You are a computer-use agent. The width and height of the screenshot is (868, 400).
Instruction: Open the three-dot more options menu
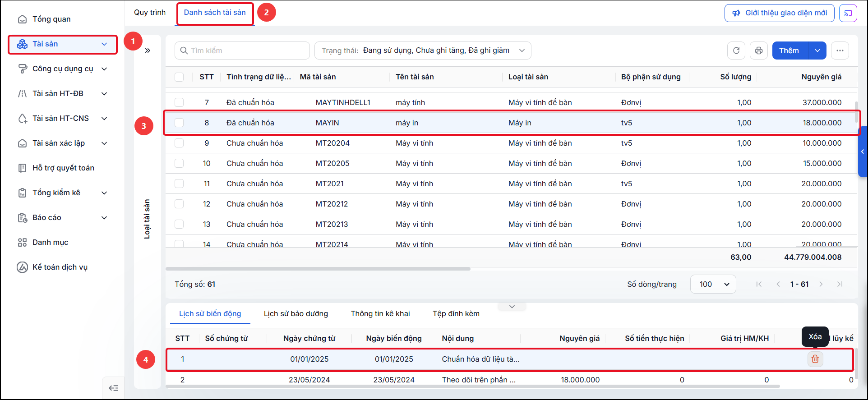coord(840,51)
